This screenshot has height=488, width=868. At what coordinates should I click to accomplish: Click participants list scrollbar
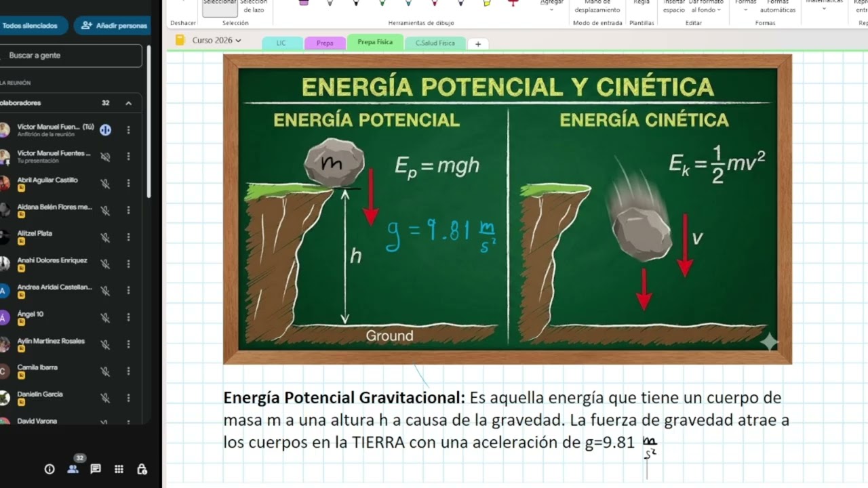149,122
